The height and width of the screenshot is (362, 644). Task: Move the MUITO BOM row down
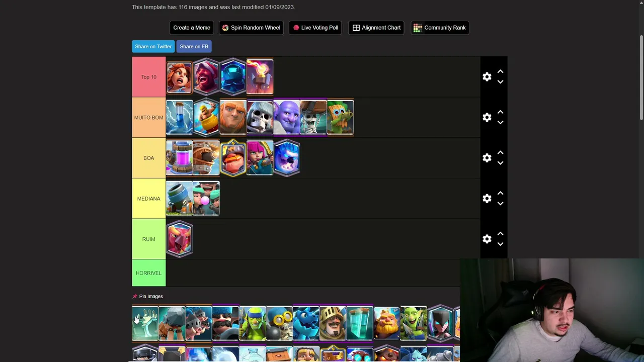click(x=500, y=122)
